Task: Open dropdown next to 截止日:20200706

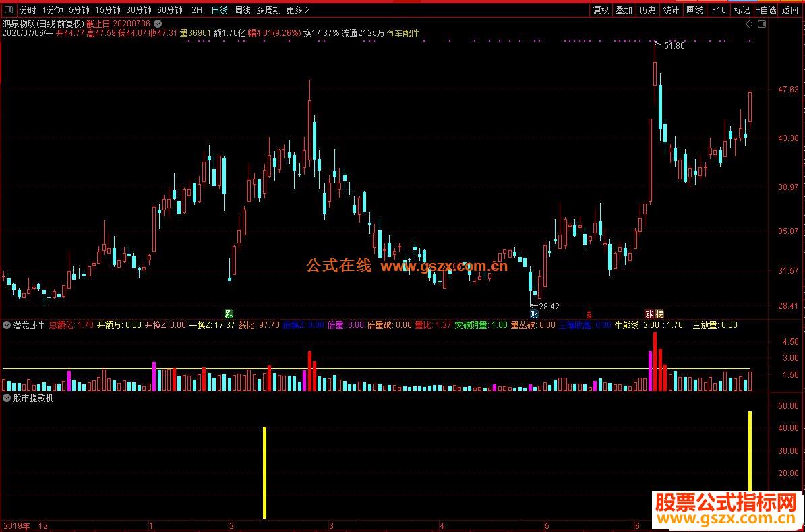Action: click(x=158, y=24)
